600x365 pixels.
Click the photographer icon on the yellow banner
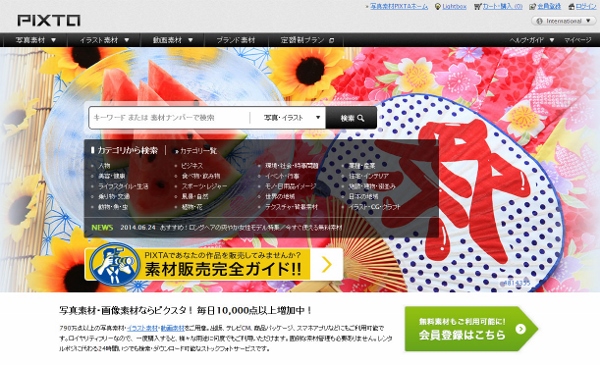[114, 264]
